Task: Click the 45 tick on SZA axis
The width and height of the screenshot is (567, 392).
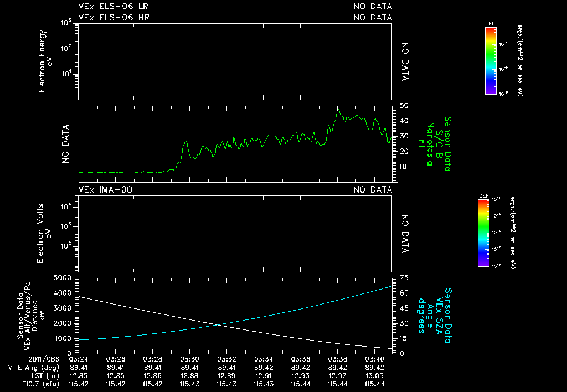Action: tap(404, 308)
